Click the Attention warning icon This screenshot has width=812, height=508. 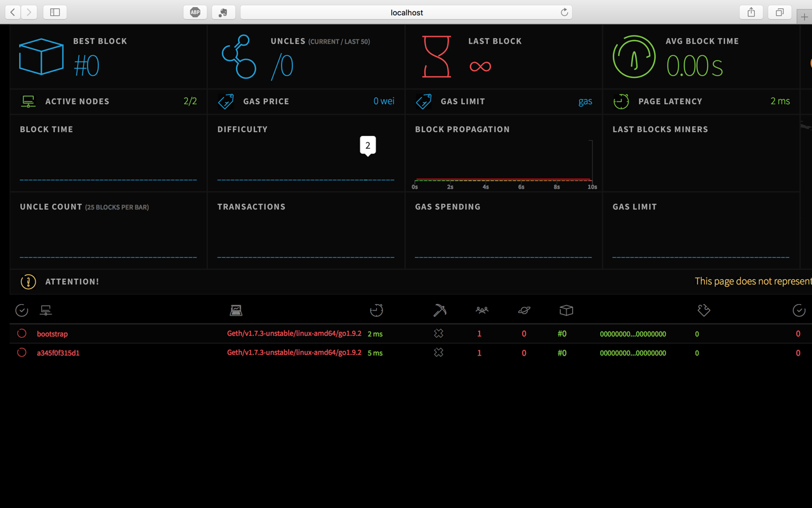pyautogui.click(x=28, y=281)
